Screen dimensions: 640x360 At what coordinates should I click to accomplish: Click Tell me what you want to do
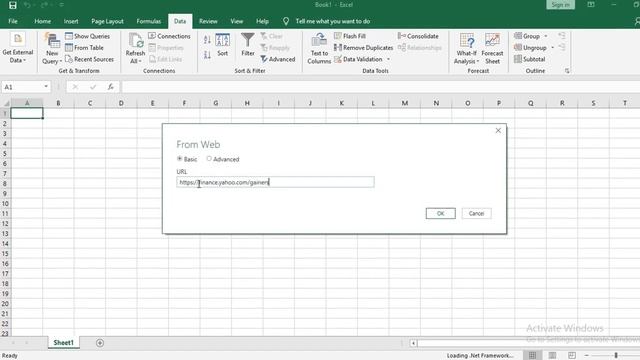coord(333,21)
